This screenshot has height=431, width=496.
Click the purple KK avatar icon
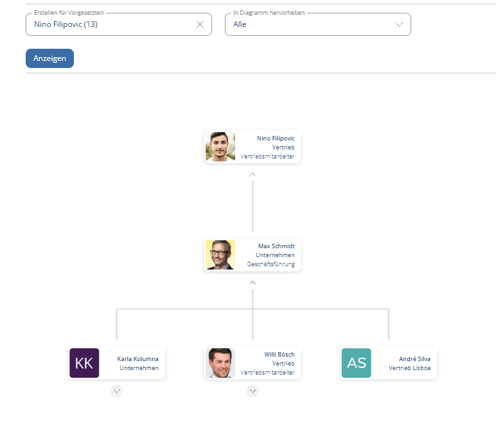pos(84,363)
